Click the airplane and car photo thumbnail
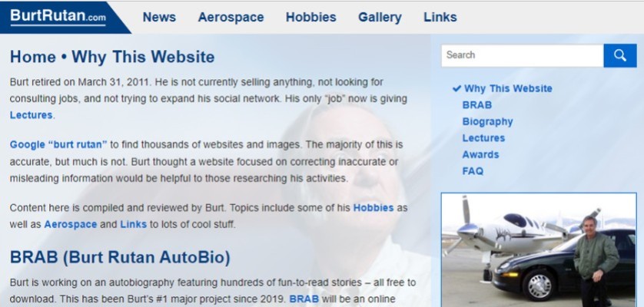644x307 pixels. click(539, 250)
